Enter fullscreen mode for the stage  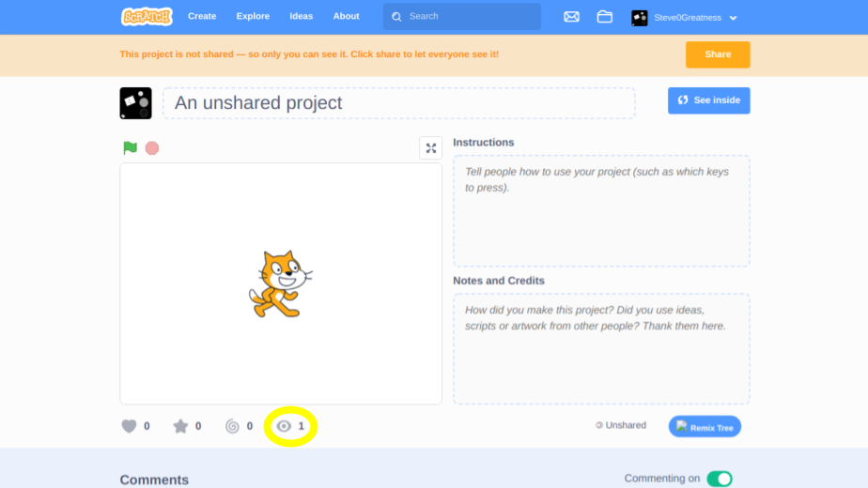click(430, 148)
